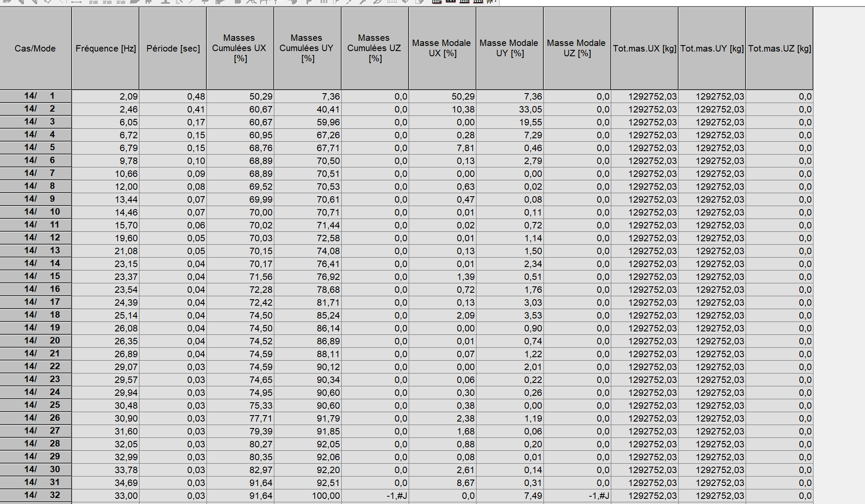
Task: Click the Fréquence [Hz] column header
Action: (106, 49)
